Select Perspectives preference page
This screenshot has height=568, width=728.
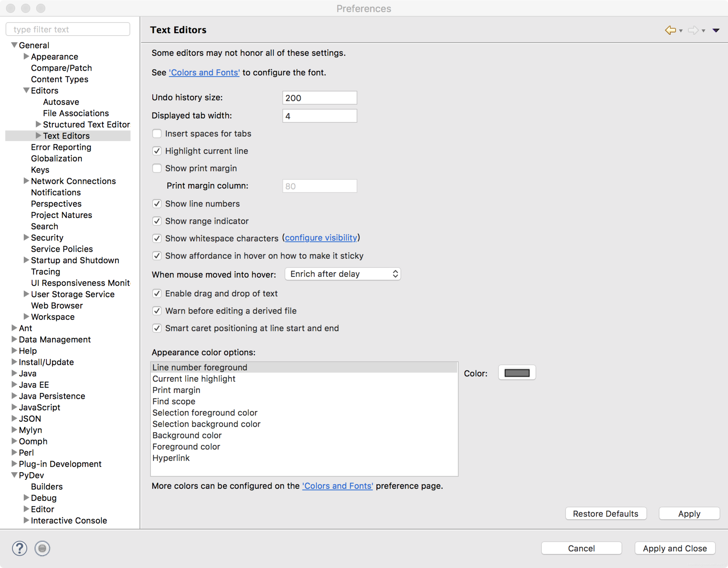[x=56, y=204]
